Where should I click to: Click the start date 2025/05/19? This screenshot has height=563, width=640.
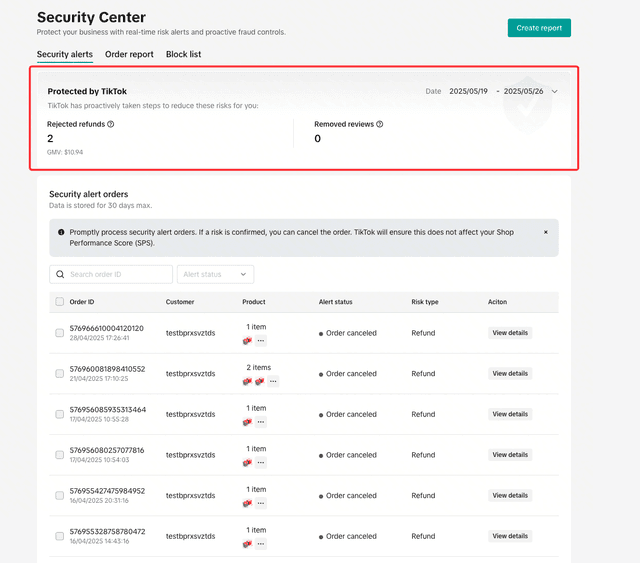pos(469,91)
